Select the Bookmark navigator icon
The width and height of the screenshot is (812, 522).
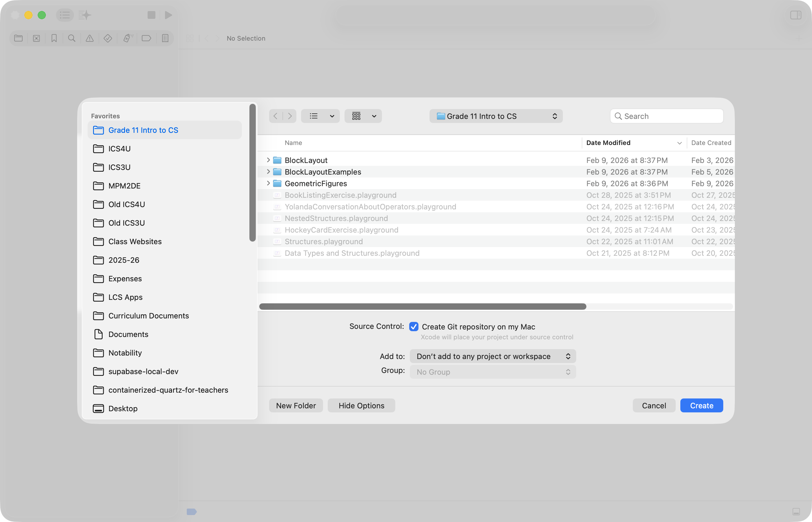click(x=54, y=38)
